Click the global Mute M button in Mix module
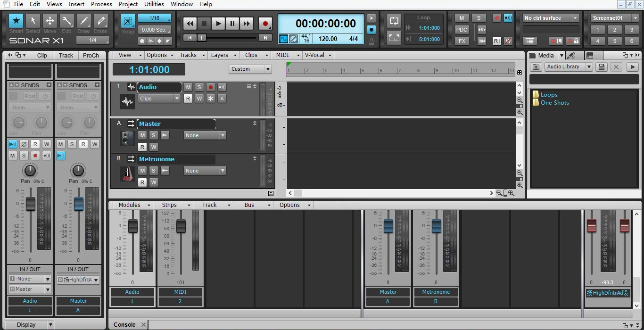644x330 pixels. coord(462,18)
